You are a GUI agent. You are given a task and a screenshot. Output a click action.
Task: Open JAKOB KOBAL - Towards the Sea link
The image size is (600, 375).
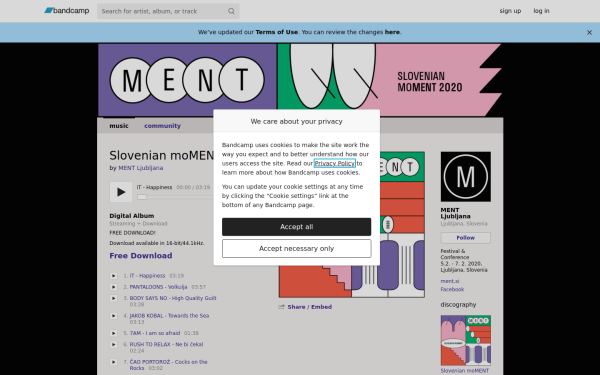[169, 315]
